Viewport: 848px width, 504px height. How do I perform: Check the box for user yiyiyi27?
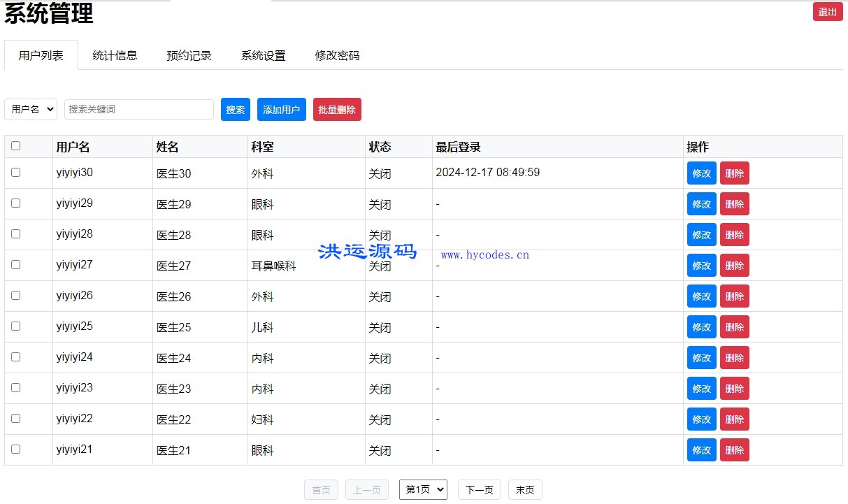coord(15,264)
